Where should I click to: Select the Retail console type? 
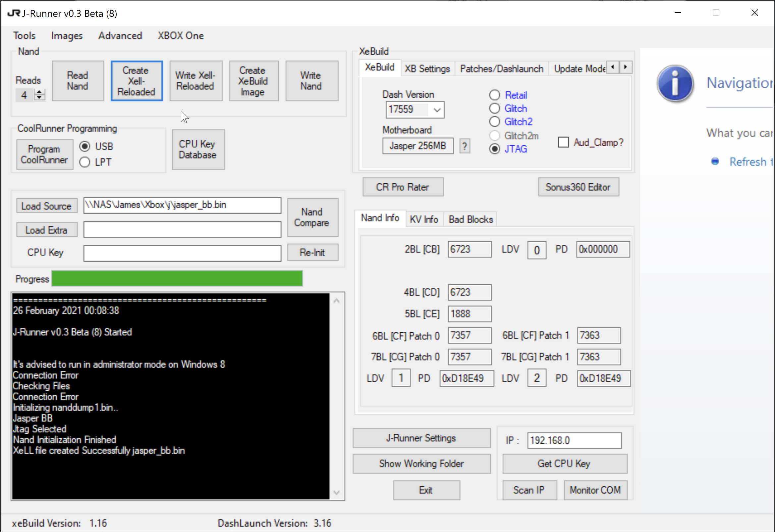tap(495, 95)
